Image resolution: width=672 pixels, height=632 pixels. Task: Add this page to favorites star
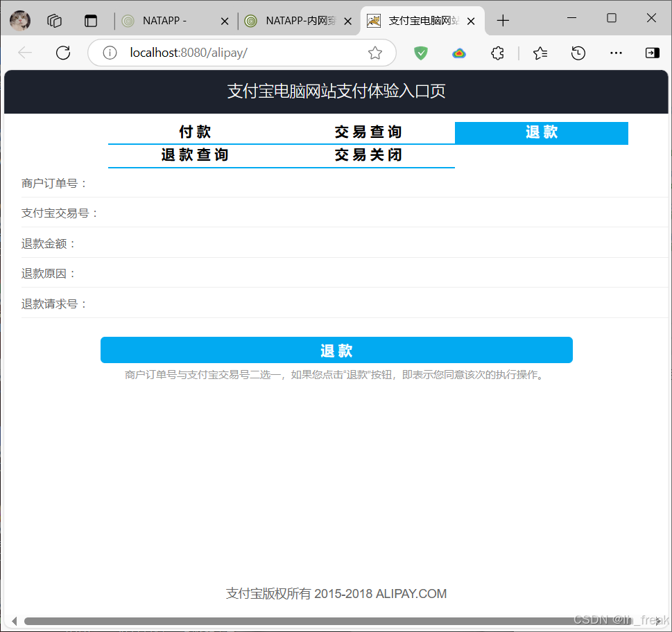[x=375, y=53]
